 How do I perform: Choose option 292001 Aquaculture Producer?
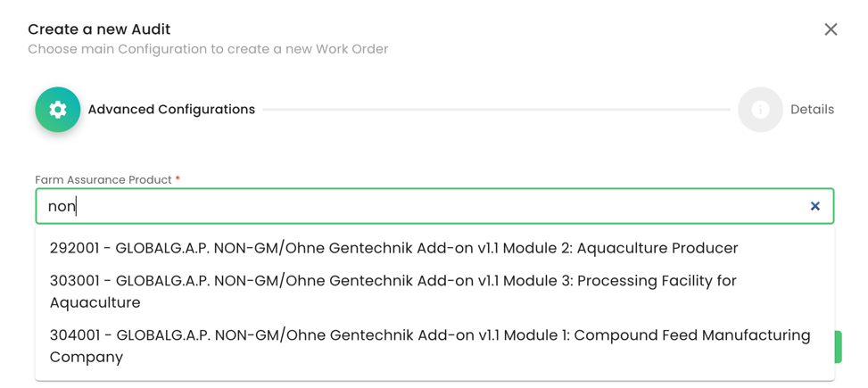(393, 248)
